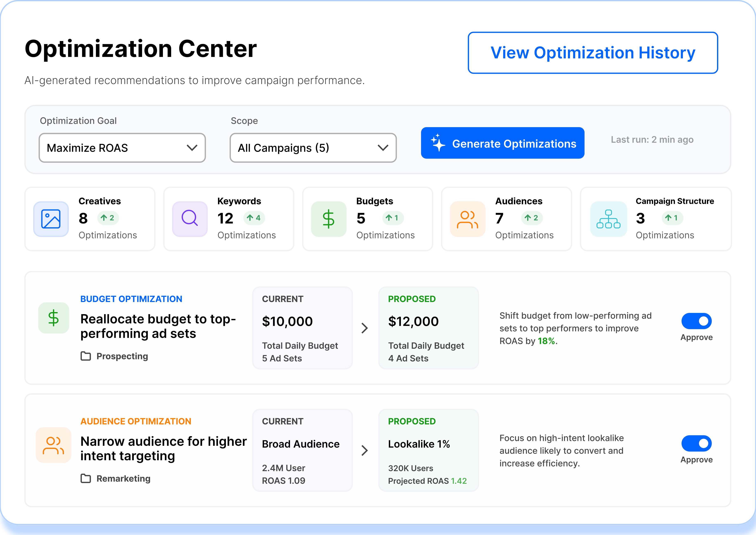Click the '4 Ad Sets' proposed text
This screenshot has height=535, width=756.
408,358
